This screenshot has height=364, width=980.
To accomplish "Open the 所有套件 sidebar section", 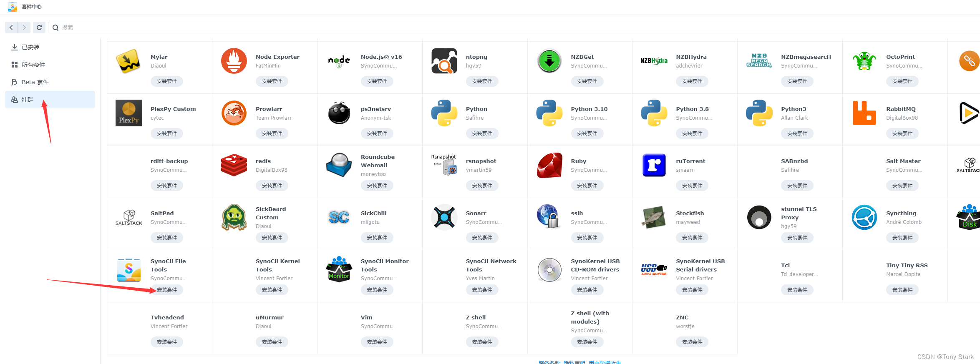I will click(50, 65).
